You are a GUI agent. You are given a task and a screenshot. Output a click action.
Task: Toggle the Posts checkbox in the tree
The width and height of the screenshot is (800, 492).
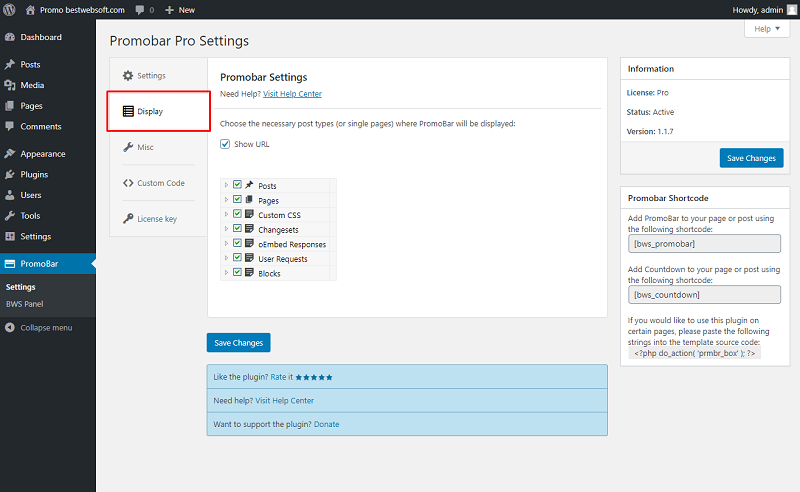click(237, 184)
